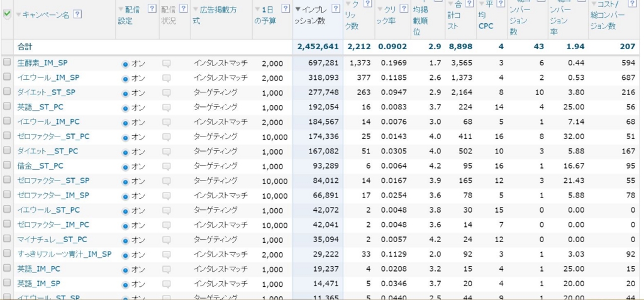Click status comment icon for すっきりフルーツ青汁_IM_SP
The width and height of the screenshot is (644, 300).
[166, 255]
